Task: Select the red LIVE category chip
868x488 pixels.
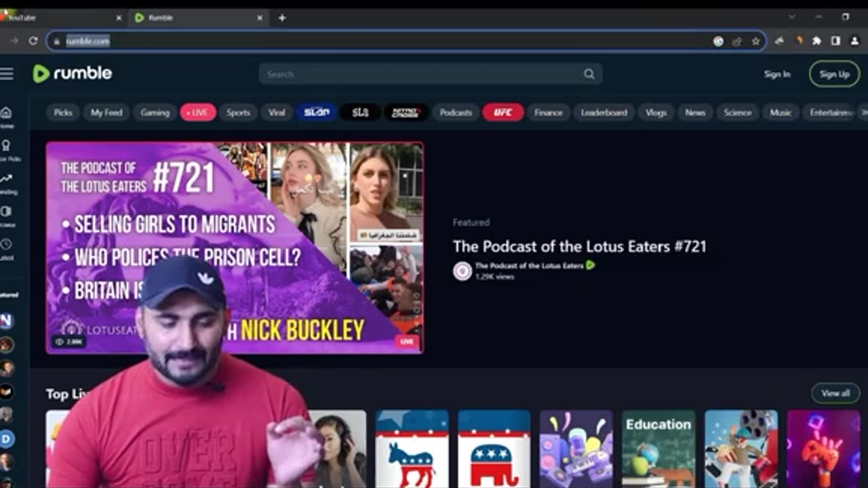Action: coord(198,113)
